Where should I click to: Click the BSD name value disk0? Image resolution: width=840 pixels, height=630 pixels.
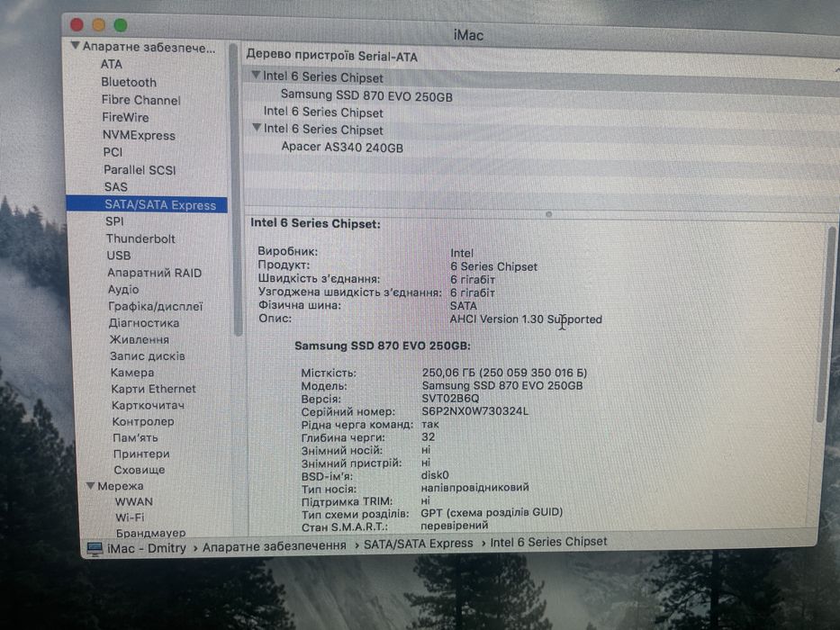coord(435,475)
